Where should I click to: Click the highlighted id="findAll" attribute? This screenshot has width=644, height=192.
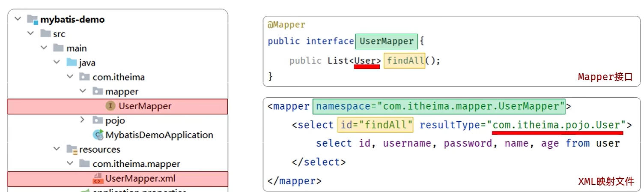[376, 125]
